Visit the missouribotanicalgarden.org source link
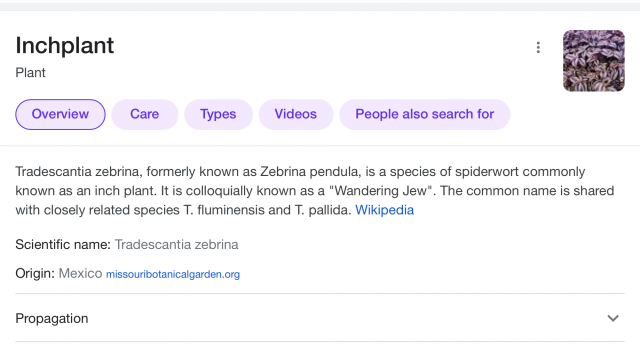 coord(173,274)
